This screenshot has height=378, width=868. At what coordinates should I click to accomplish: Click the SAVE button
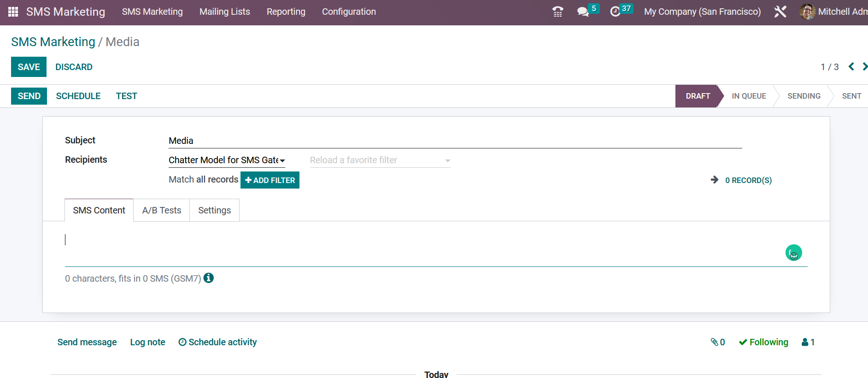click(x=29, y=67)
